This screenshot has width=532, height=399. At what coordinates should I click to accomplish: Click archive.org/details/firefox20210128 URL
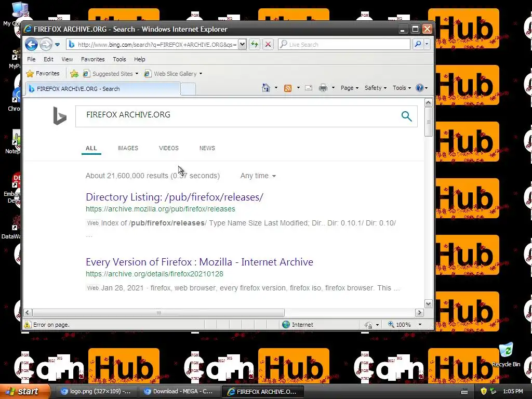click(x=154, y=274)
